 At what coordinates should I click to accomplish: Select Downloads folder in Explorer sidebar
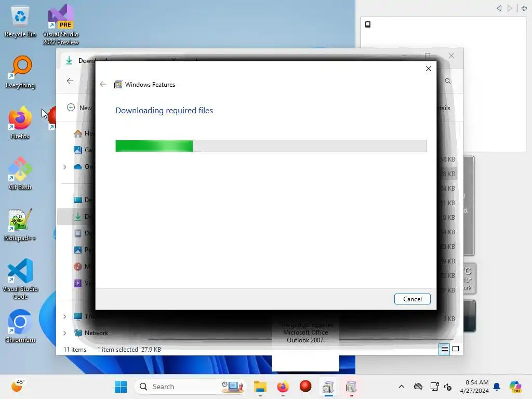(x=78, y=217)
